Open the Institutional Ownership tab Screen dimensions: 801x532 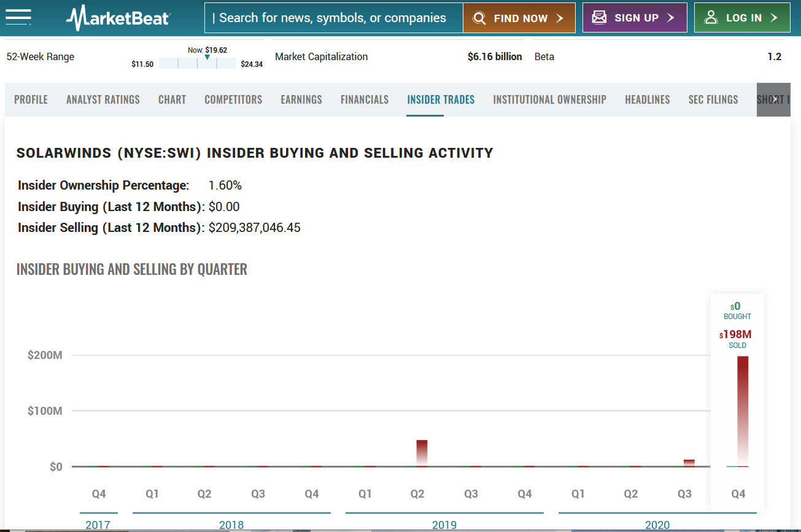click(549, 99)
